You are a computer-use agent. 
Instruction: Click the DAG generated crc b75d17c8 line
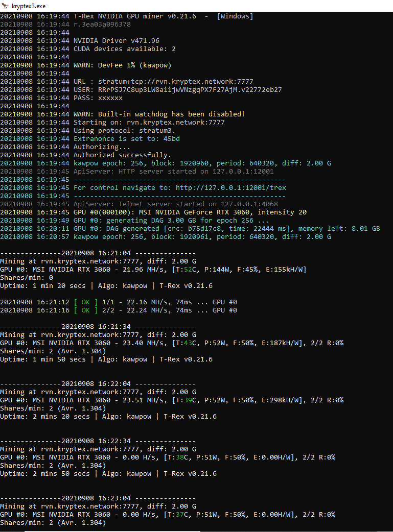coord(190,228)
